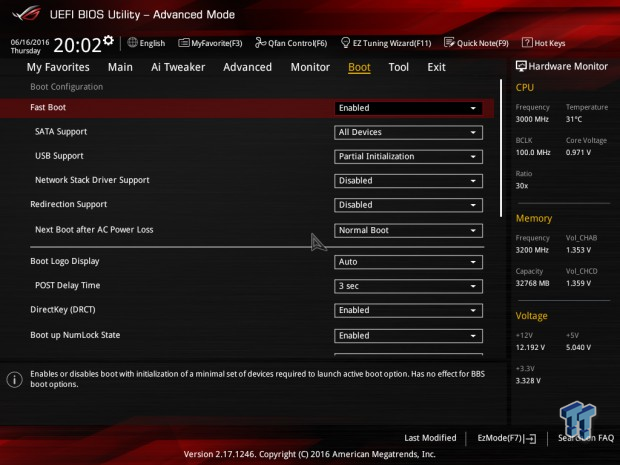
Task: Click the POST Delay Time label
Action: pos(68,285)
